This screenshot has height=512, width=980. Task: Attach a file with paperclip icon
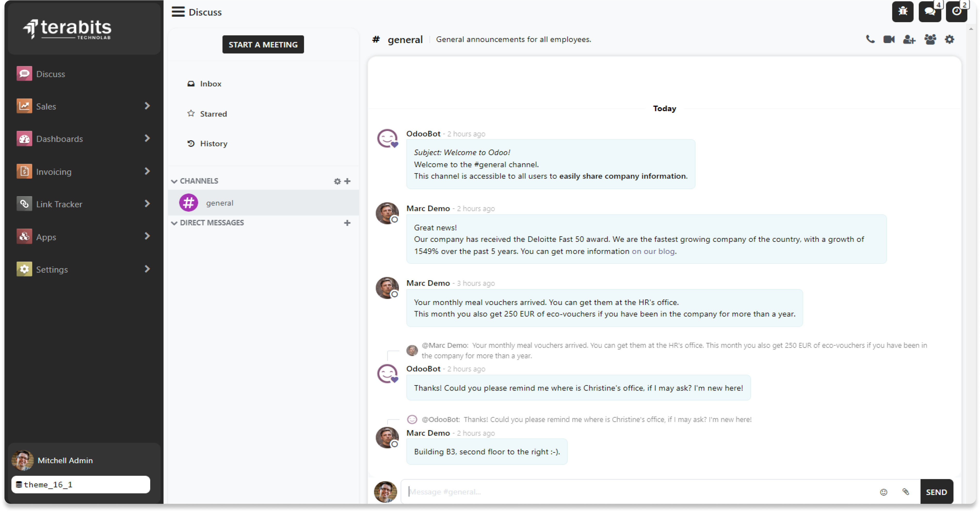pos(905,492)
